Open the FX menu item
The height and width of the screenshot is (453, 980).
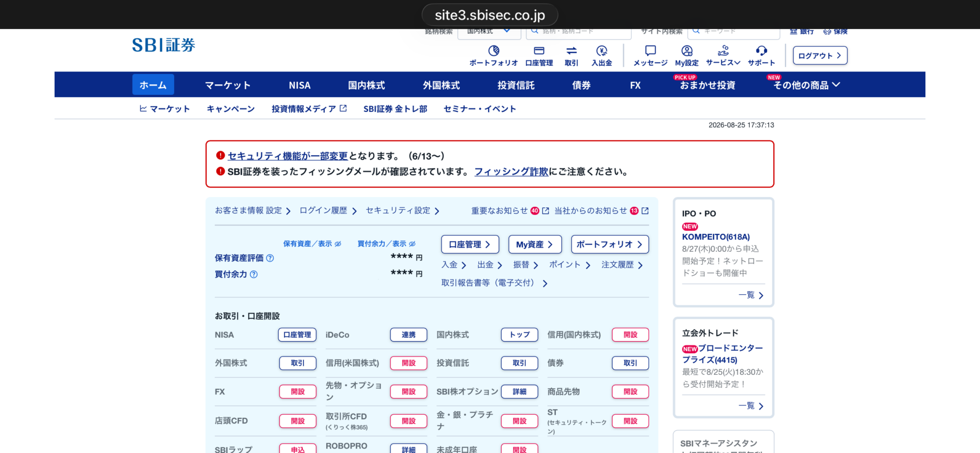pos(635,85)
